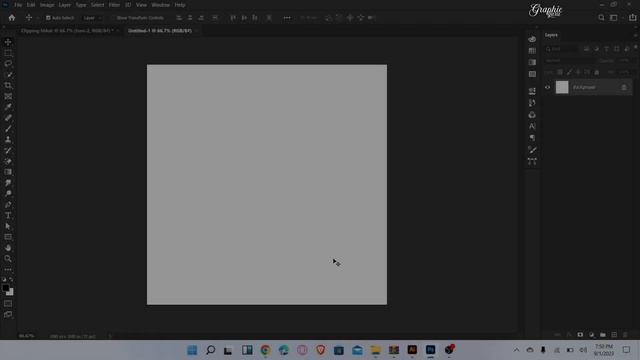Select the Frame tool
This screenshot has height=360, width=640.
(x=8, y=96)
